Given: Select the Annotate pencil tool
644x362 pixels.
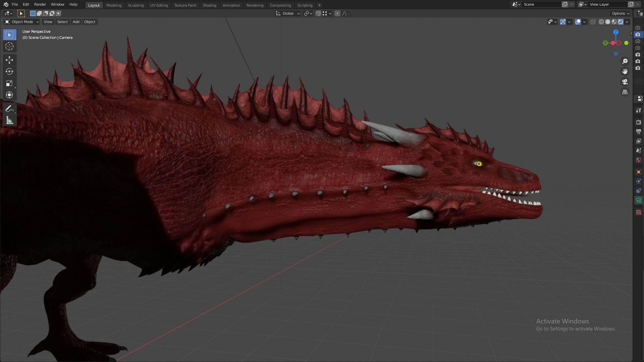Looking at the screenshot, I should (9, 109).
